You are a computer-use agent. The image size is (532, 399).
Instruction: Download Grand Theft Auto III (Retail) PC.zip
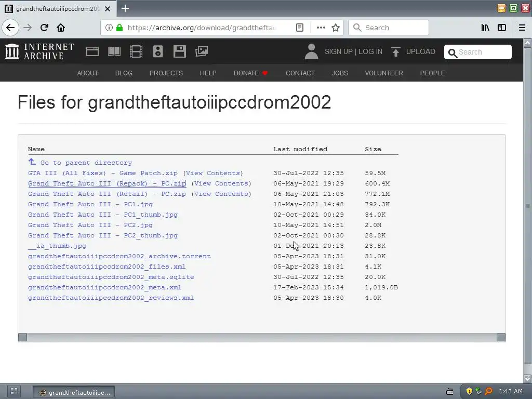click(x=107, y=194)
